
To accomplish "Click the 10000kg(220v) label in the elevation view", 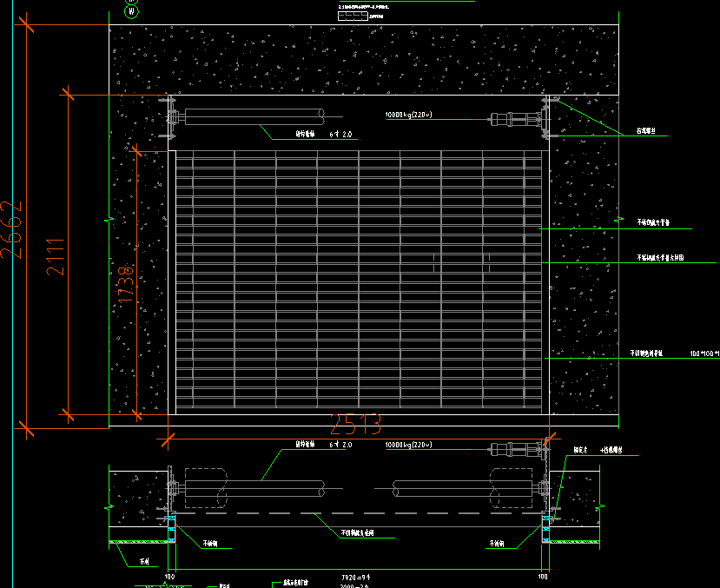I will [x=409, y=115].
